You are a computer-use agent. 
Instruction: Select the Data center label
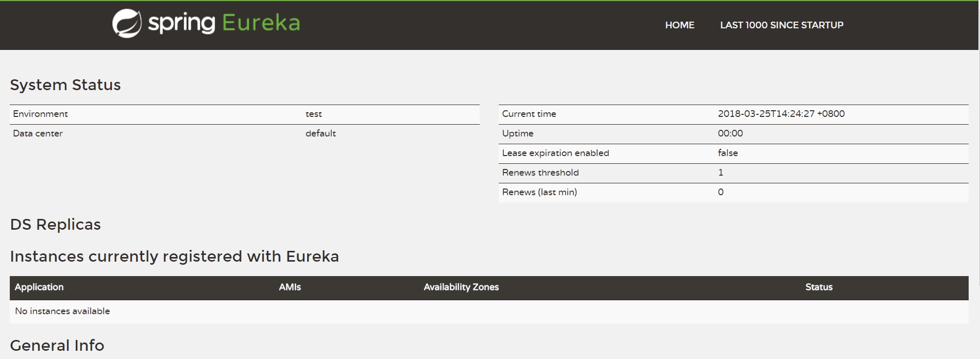click(38, 133)
